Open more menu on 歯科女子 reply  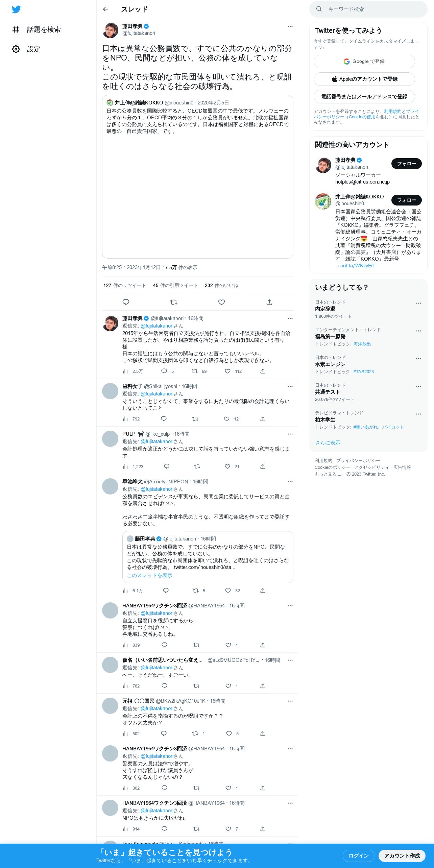290,386
